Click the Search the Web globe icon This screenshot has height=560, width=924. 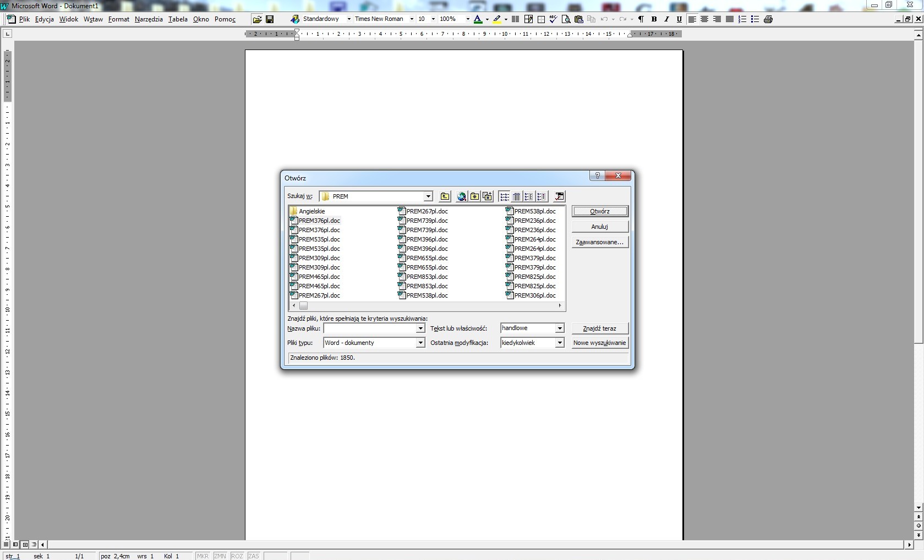[x=462, y=196]
